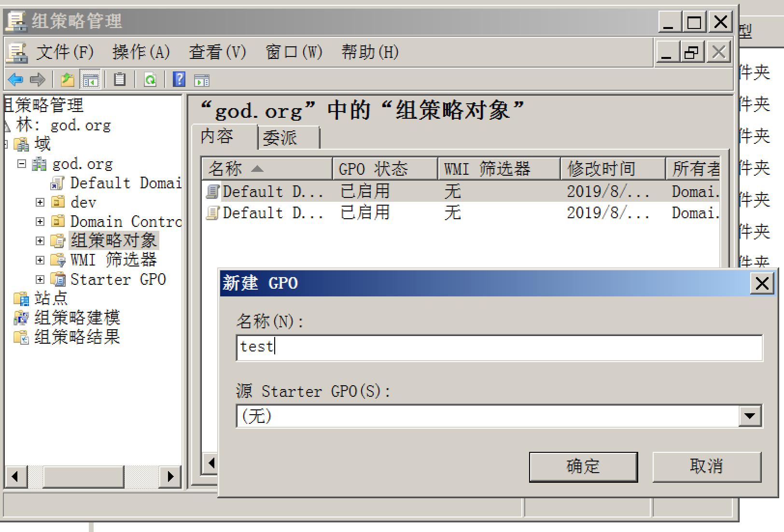Select 林: god.org tree item

63,125
